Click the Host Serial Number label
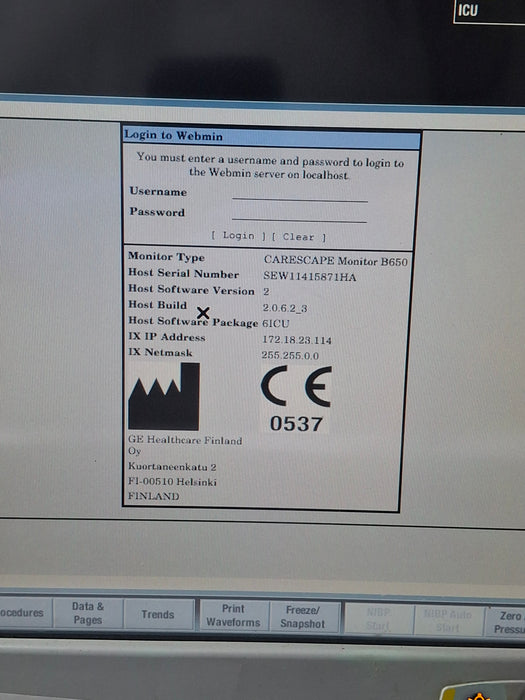This screenshot has height=700, width=525. tap(183, 273)
